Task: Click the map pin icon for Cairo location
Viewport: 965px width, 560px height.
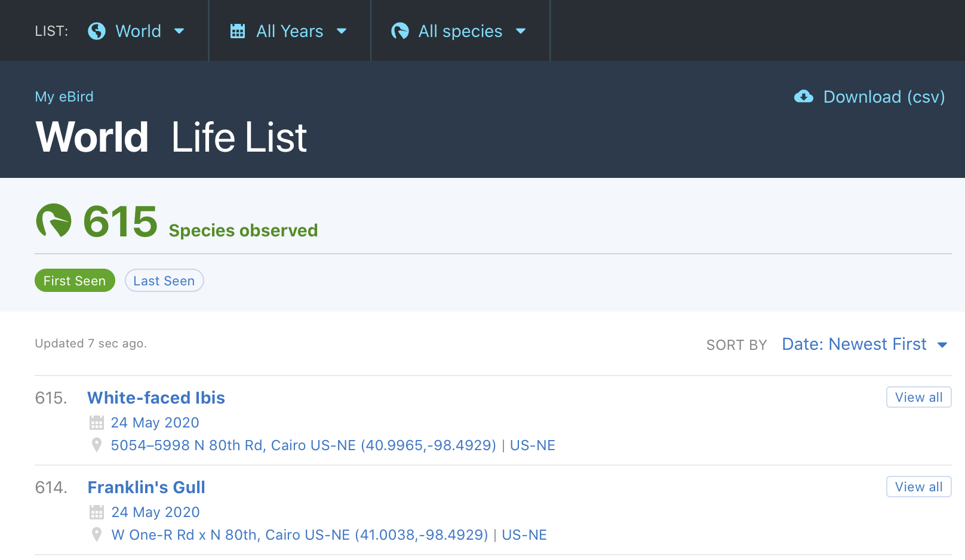Action: [96, 445]
